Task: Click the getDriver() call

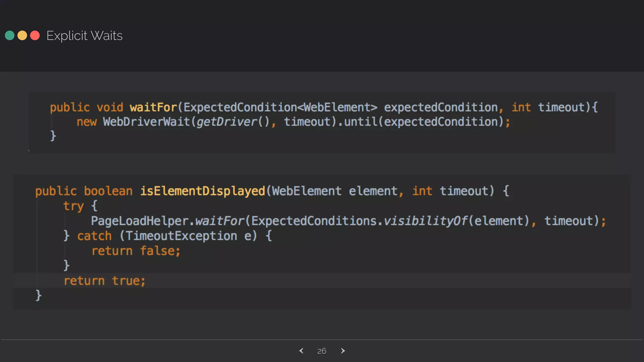Action: 232,122
